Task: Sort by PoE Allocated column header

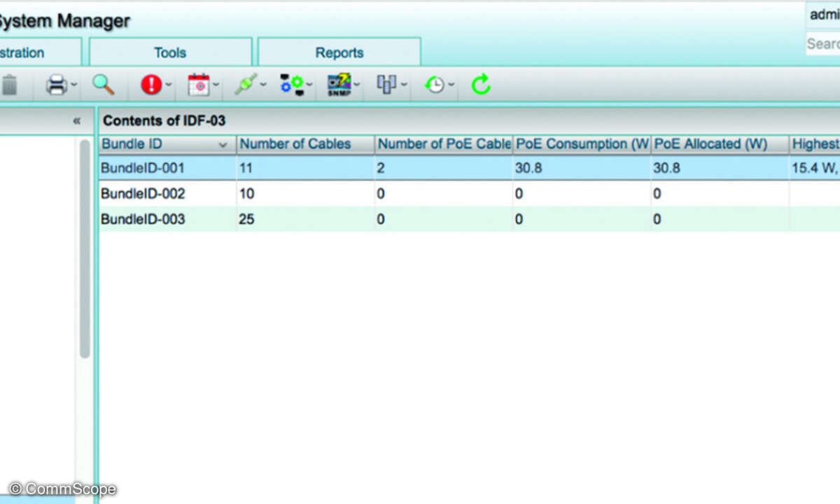Action: tap(720, 144)
